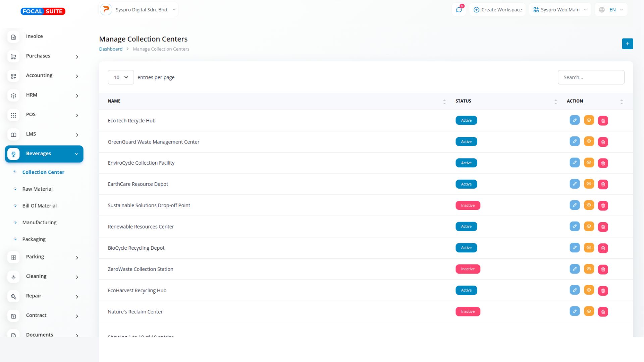Viewport: 644px width, 362px height.
Task: Click pencil icon for BioCycle Recycling Depot
Action: 574,248
